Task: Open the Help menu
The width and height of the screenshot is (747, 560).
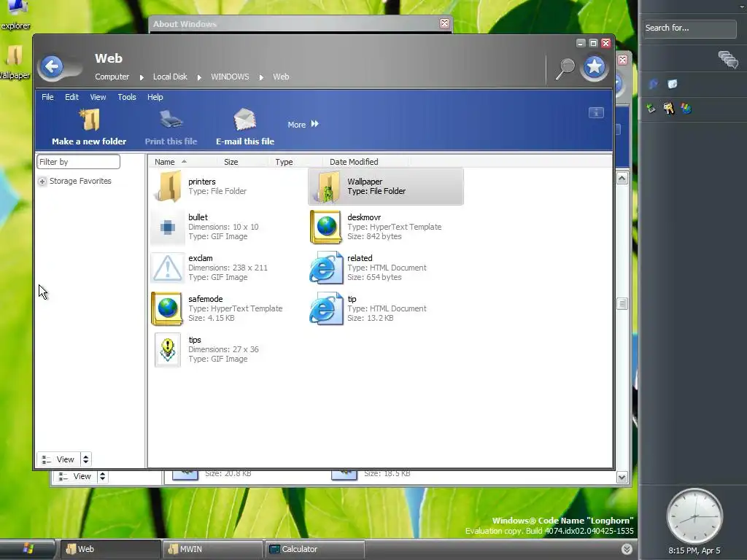Action: [x=155, y=97]
